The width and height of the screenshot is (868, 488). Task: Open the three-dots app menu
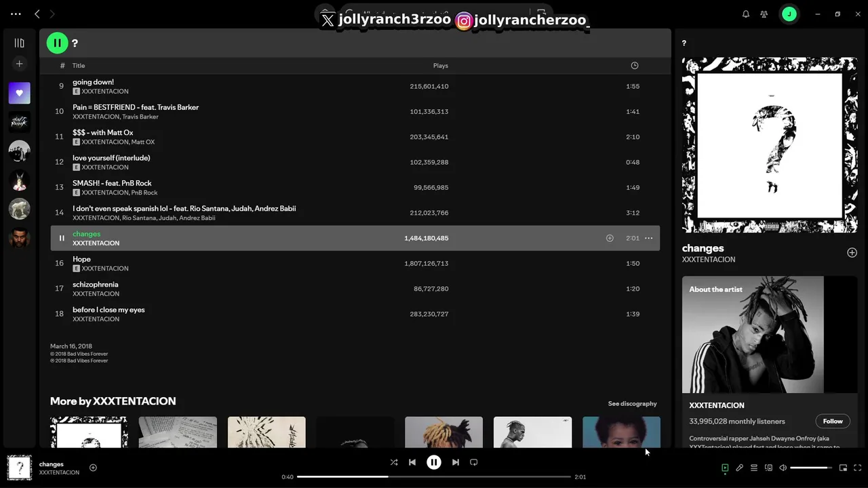coord(16,14)
